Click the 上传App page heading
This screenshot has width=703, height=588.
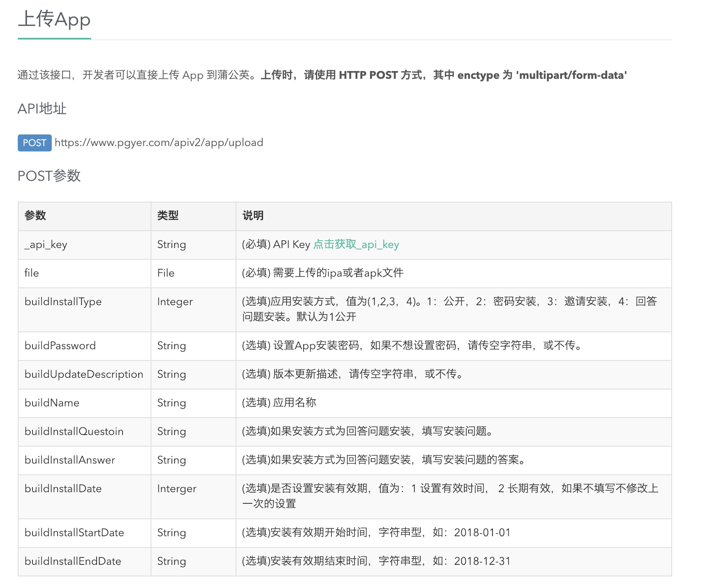(x=54, y=19)
